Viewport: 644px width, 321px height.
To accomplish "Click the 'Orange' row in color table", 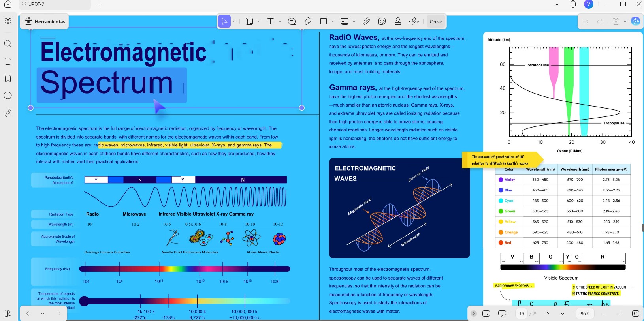I will pos(563,232).
